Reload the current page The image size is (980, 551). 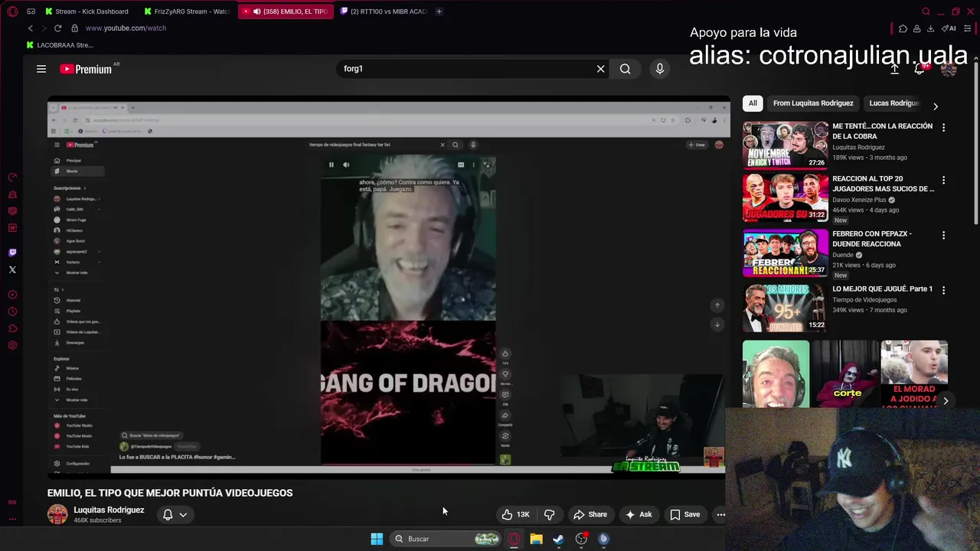click(x=57, y=28)
